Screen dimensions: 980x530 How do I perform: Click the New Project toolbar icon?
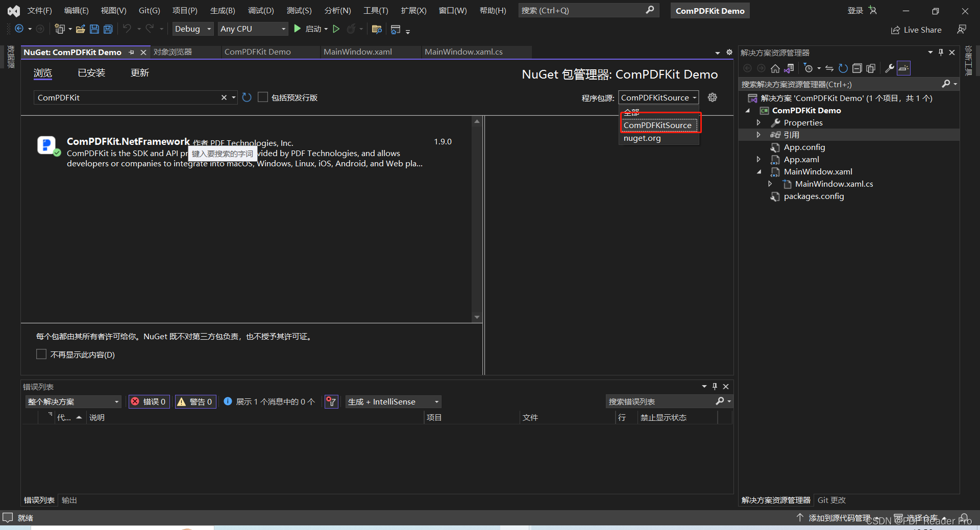60,29
